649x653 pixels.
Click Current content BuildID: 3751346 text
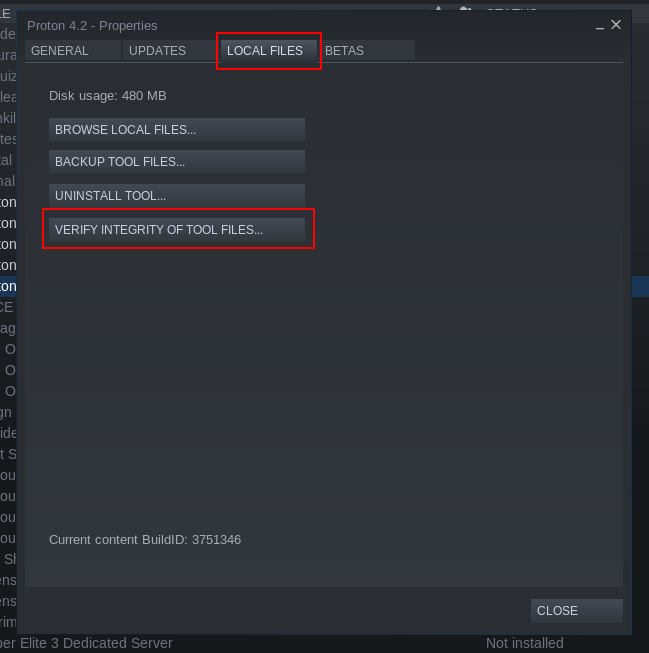[145, 540]
